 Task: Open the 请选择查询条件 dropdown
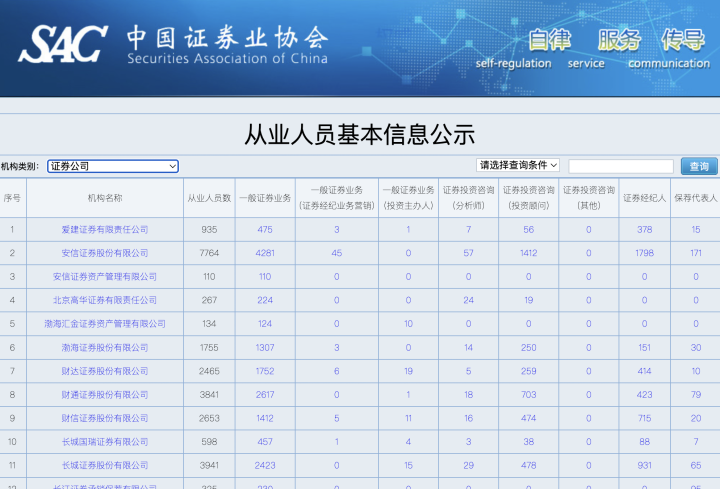[518, 165]
